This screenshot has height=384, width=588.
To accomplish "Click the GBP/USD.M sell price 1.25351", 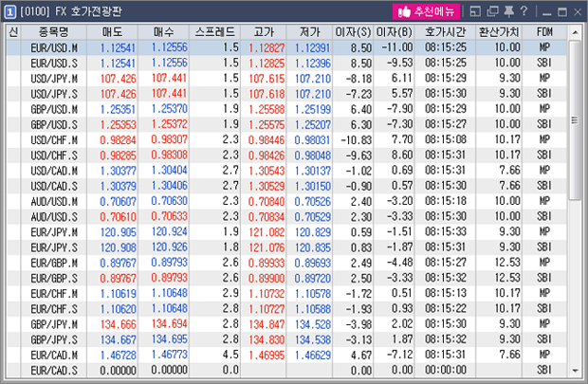I will coord(118,109).
